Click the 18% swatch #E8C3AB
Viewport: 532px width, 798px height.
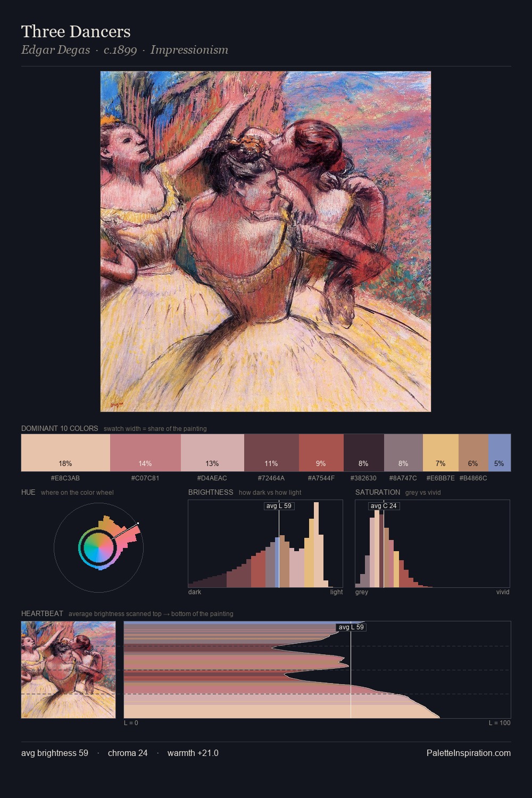(65, 453)
